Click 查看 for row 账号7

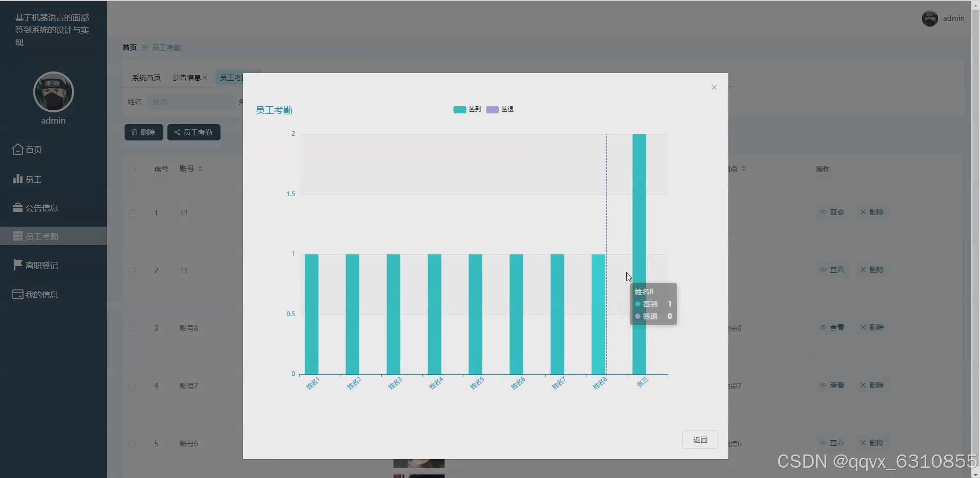tap(832, 385)
